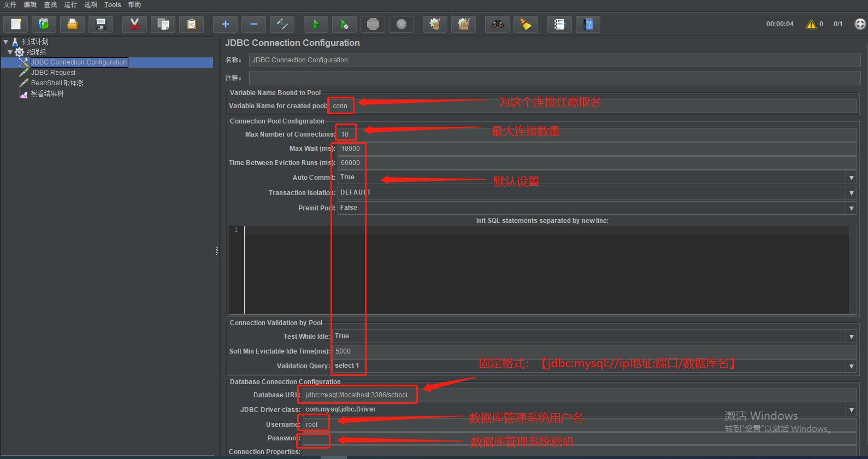Open the 帮助 menu

point(134,5)
